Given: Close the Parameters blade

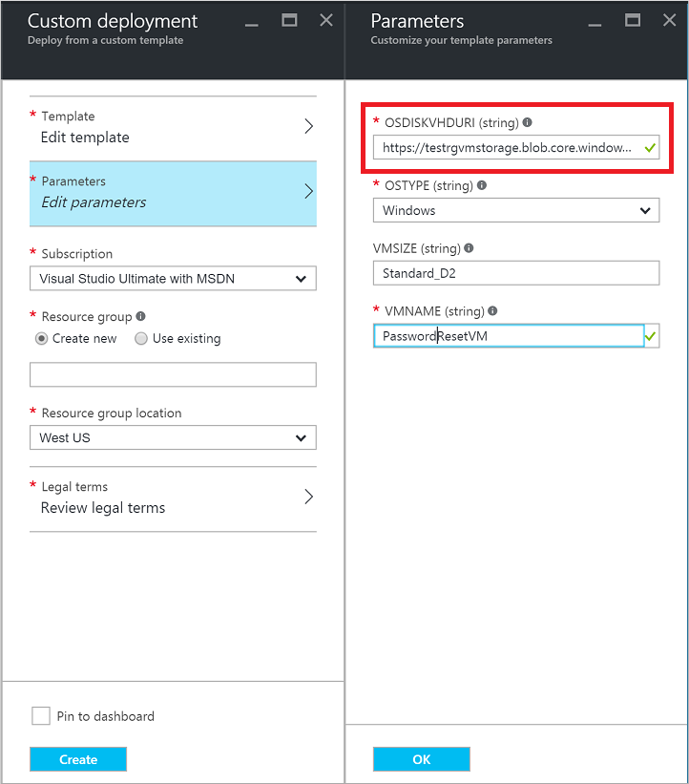Looking at the screenshot, I should (667, 20).
